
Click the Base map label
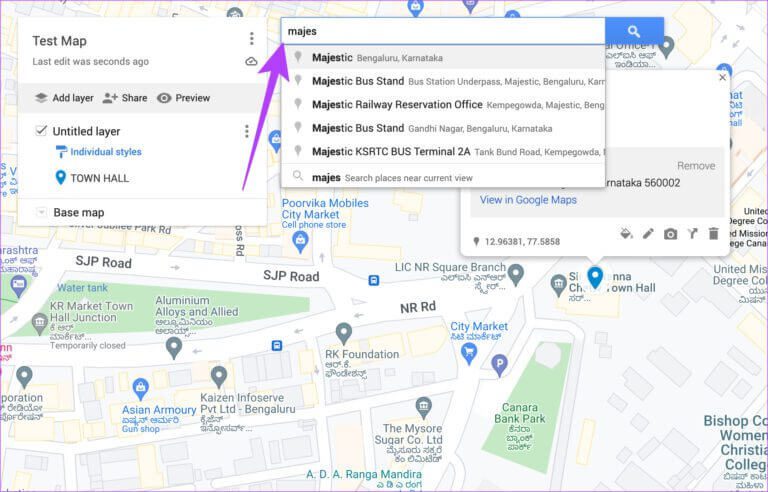[79, 213]
